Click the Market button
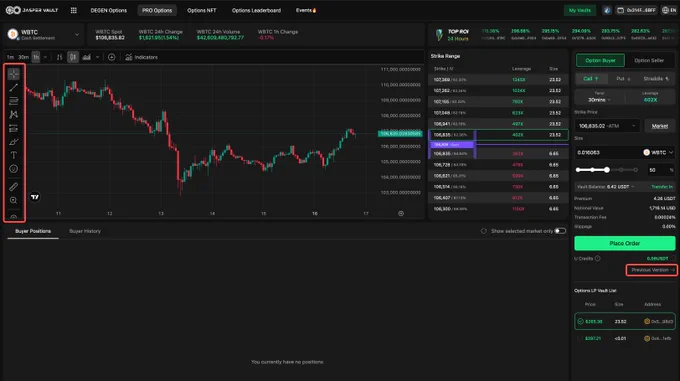Viewport: 680px width, 381px height. (660, 126)
